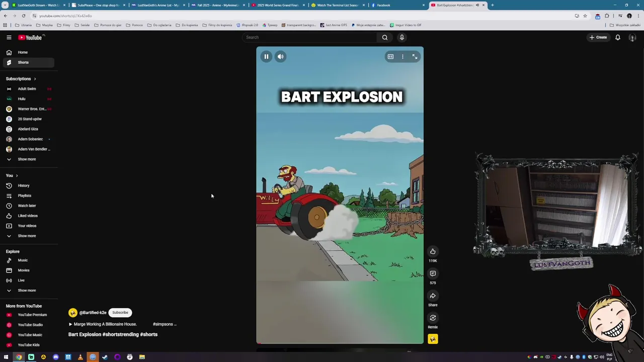Image resolution: width=644 pixels, height=362 pixels.
Task: Open Liked videos
Action: point(28,216)
